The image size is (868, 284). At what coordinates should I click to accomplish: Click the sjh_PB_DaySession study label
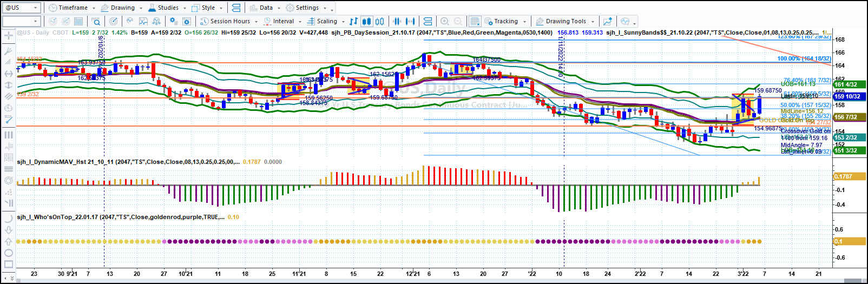[442, 32]
